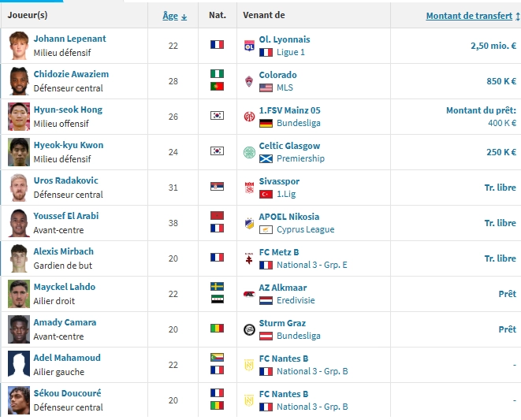The height and width of the screenshot is (420, 521).
Task: Open the Ligue 1 league link
Action: [290, 52]
